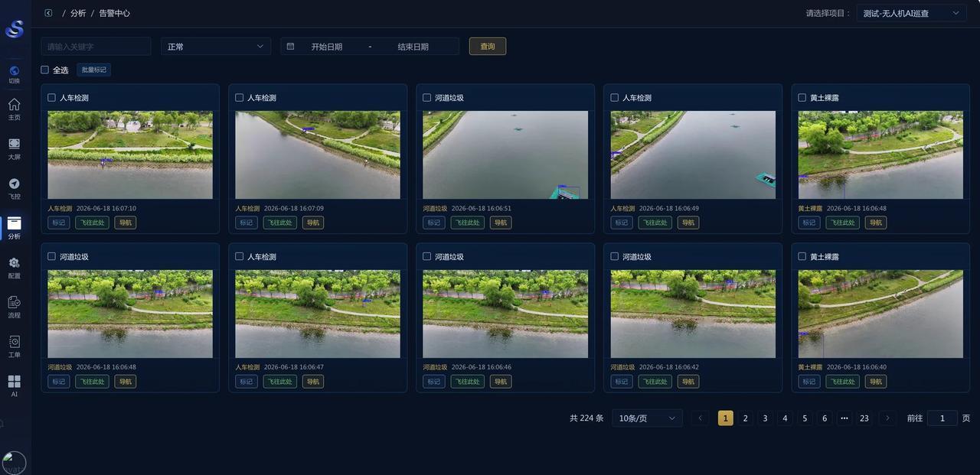This screenshot has width=980, height=475.
Task: Go to page 2
Action: [745, 418]
